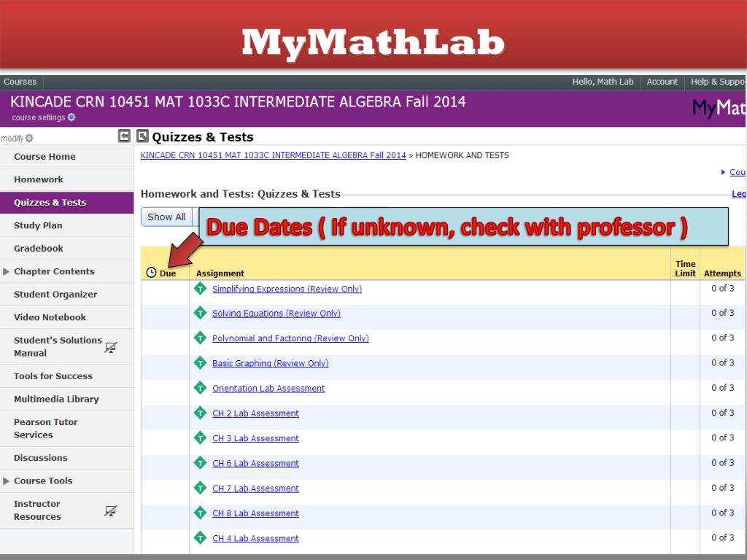Viewport: 747px width, 560px height.
Task: Open Gradebook in sidebar
Action: 66,248
